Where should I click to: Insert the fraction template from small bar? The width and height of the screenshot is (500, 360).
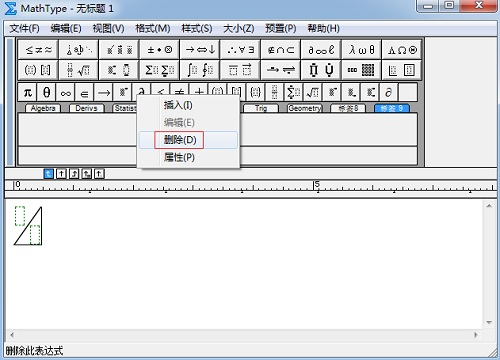tap(275, 92)
